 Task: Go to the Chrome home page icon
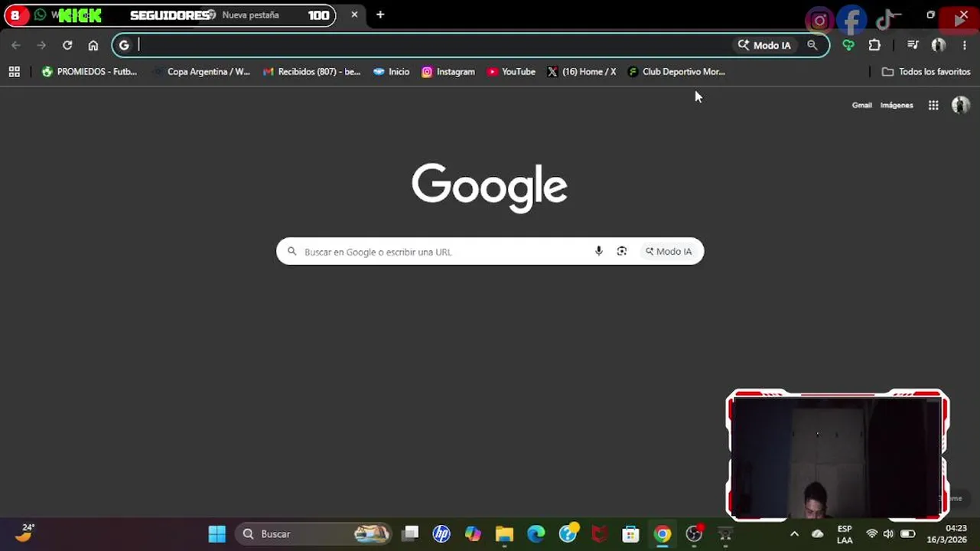tap(93, 45)
